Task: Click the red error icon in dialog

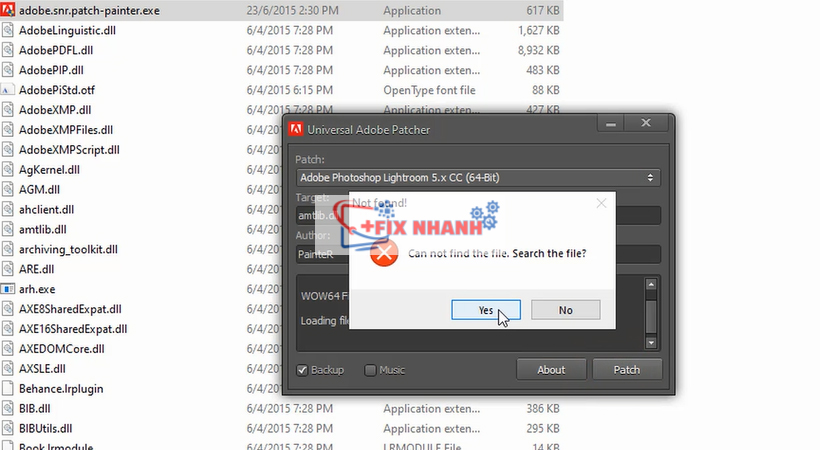Action: point(383,253)
